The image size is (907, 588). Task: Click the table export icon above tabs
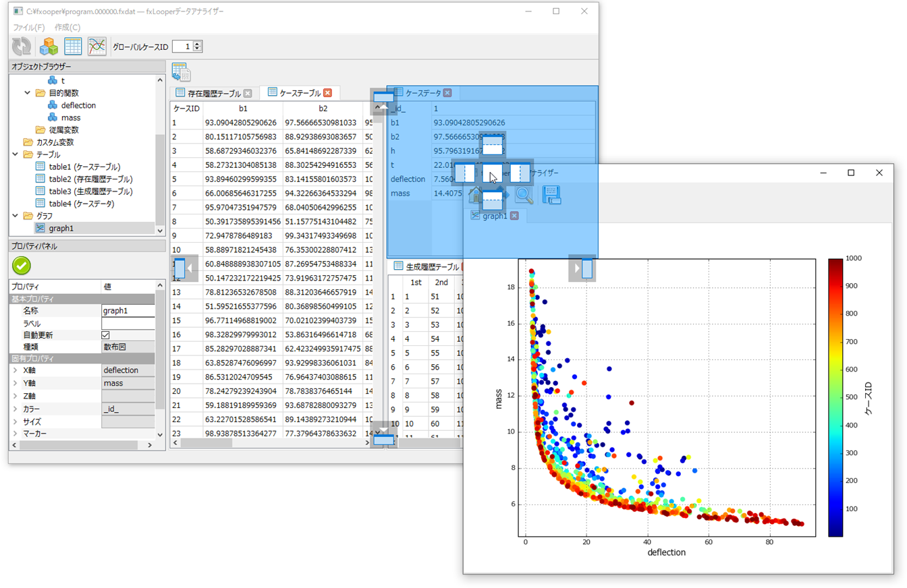[x=180, y=72]
